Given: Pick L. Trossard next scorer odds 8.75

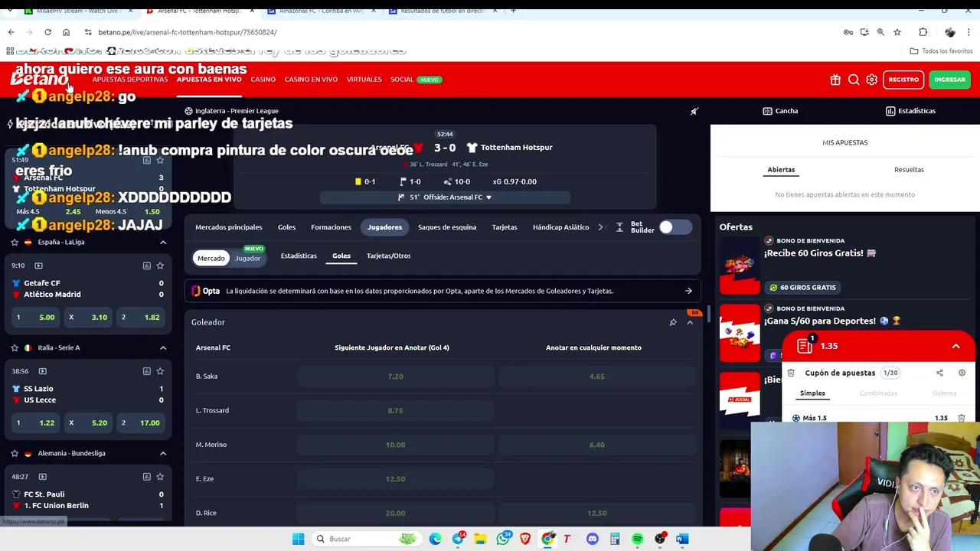Looking at the screenshot, I should click(395, 410).
